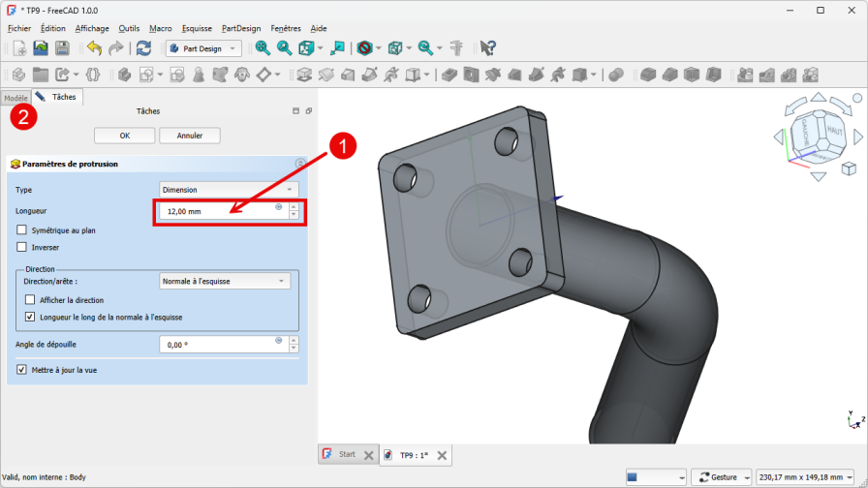Image resolution: width=868 pixels, height=488 pixels.
Task: Expand the Direction/arête combo box
Action: [x=225, y=282]
